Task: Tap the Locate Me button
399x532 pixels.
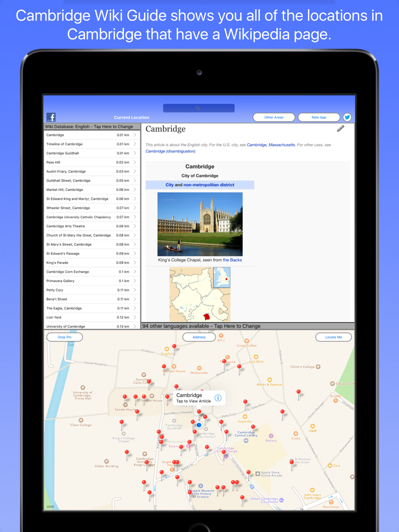Action: pyautogui.click(x=334, y=337)
